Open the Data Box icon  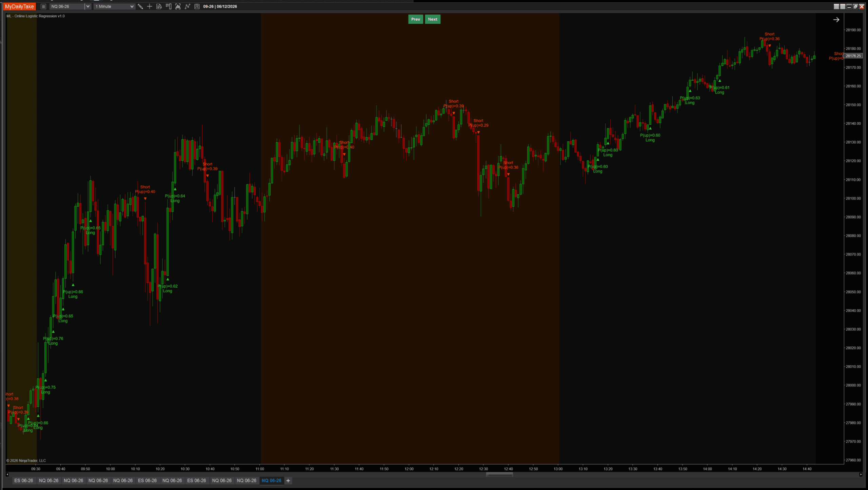[x=159, y=6]
